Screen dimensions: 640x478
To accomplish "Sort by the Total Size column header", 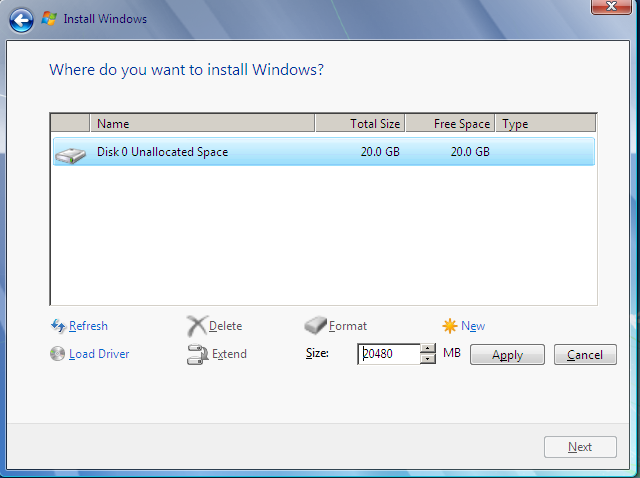I will pos(360,123).
